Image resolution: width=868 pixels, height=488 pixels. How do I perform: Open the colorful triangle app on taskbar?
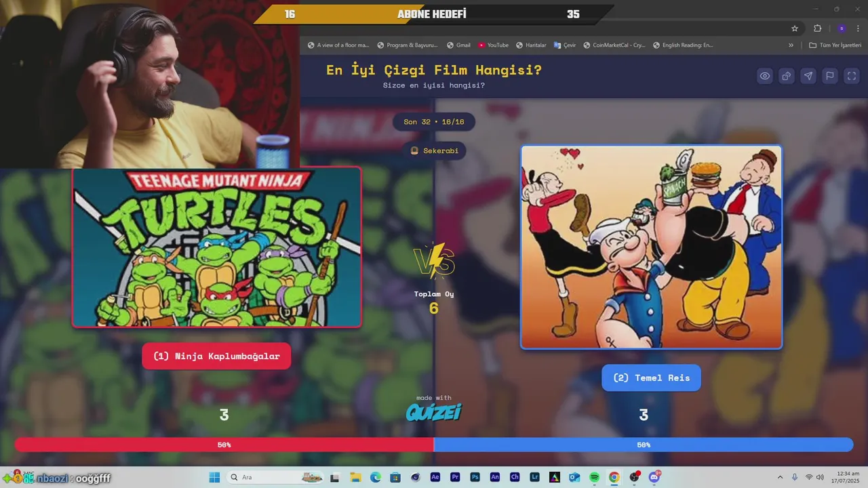555,477
